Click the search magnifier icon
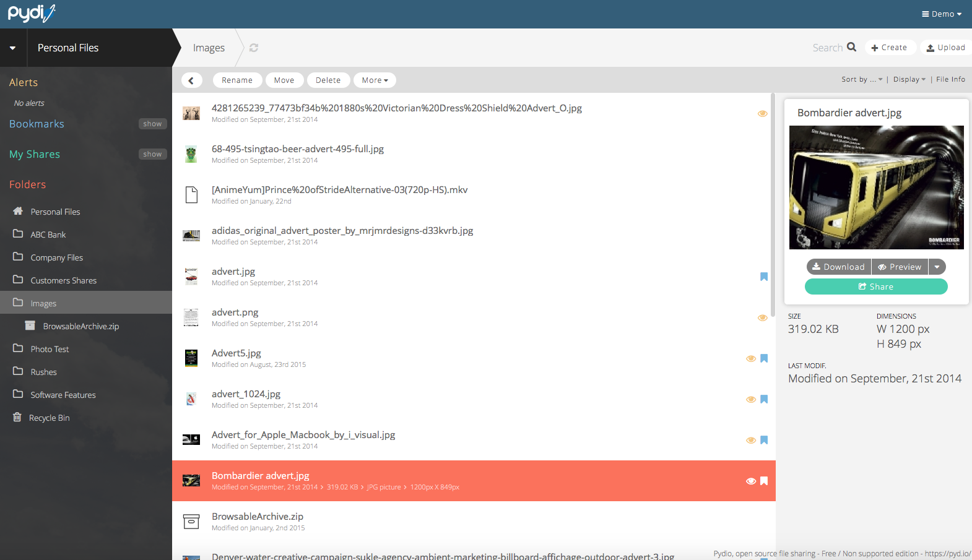Image resolution: width=972 pixels, height=560 pixels. click(x=851, y=47)
